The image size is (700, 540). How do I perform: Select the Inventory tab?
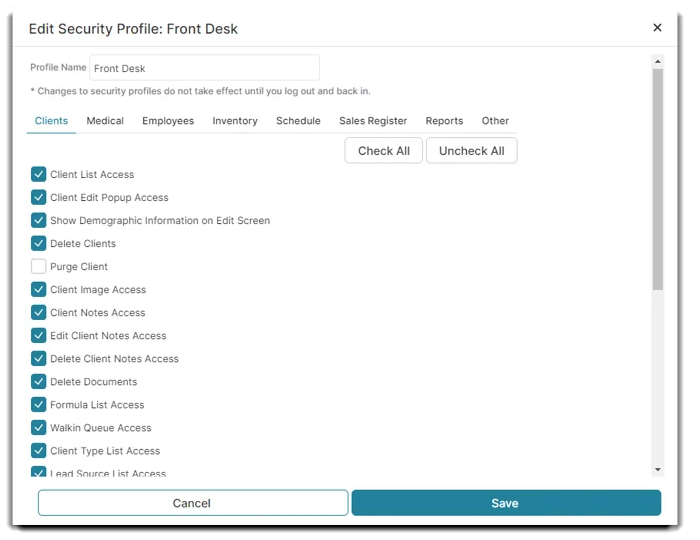pos(235,121)
